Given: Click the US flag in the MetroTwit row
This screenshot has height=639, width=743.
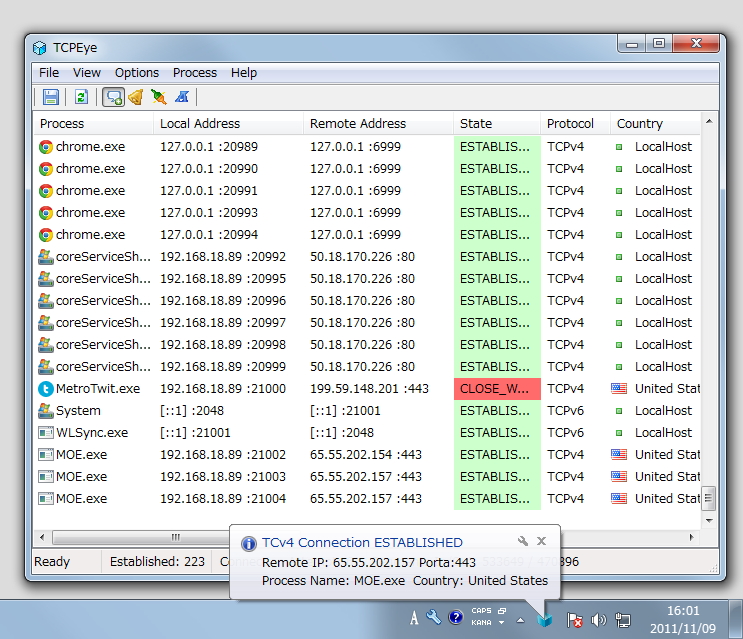Looking at the screenshot, I should point(619,389).
